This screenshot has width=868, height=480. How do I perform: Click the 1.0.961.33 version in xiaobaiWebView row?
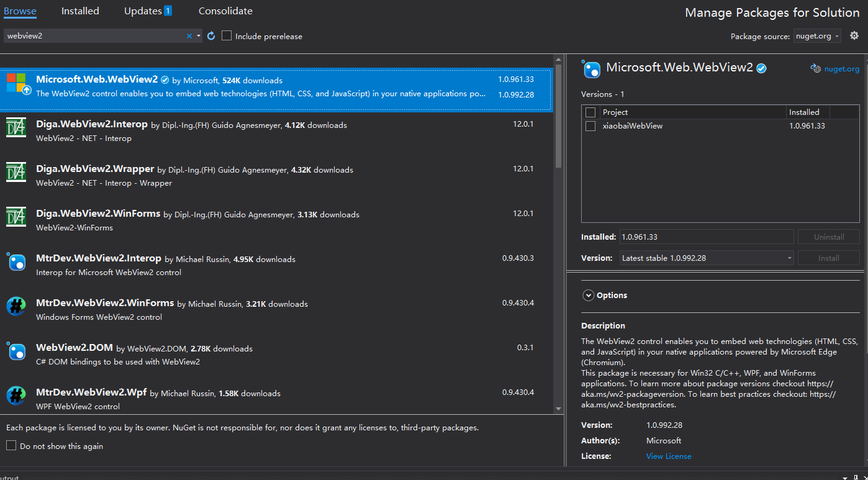click(807, 126)
